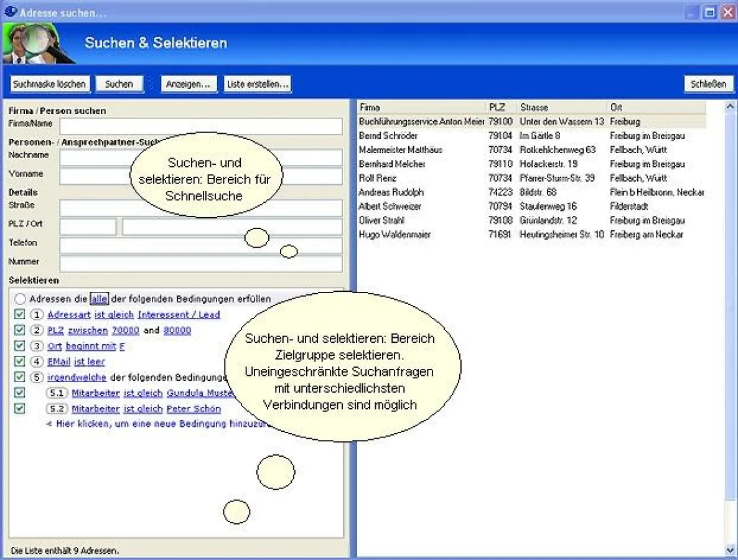Viewport: 738px width, 560px height.
Task: Select the root condition radio circle
Action: pos(20,299)
